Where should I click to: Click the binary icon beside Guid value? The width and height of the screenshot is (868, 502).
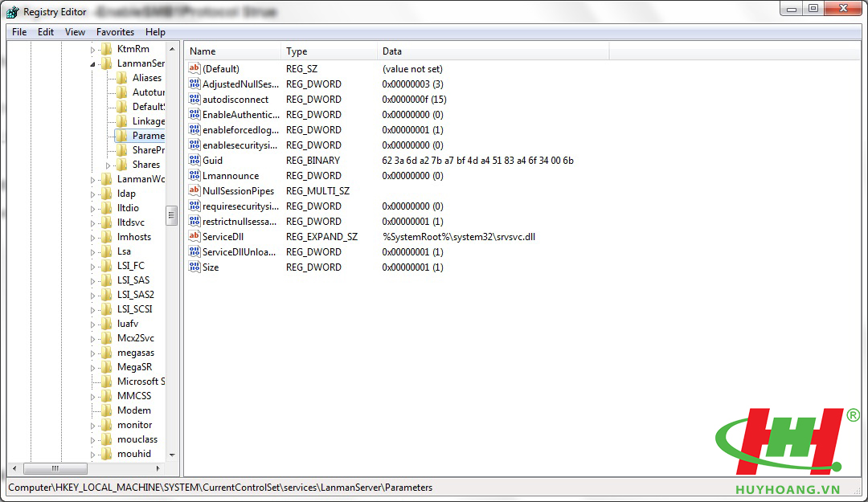click(194, 161)
